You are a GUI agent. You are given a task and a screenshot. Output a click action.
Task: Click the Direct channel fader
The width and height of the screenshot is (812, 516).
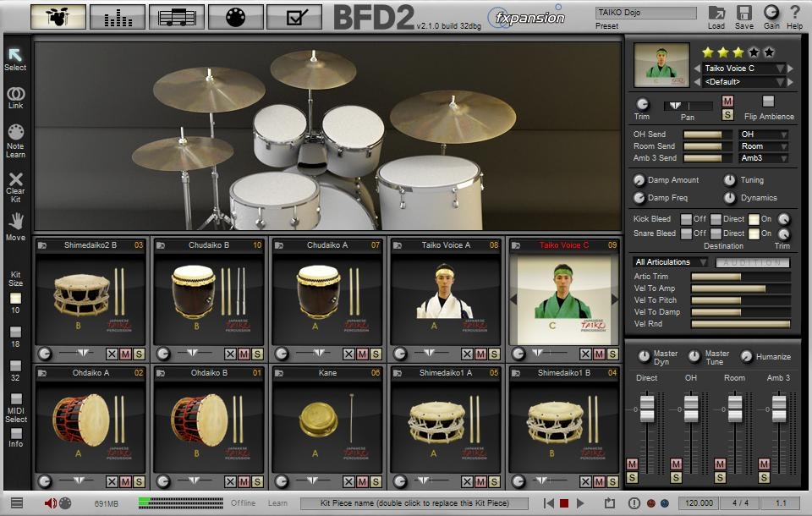point(647,409)
